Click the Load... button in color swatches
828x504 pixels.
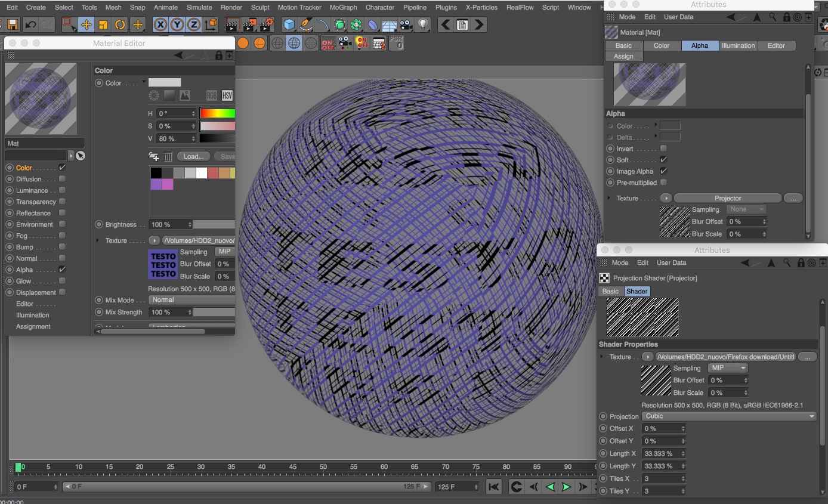(x=193, y=156)
